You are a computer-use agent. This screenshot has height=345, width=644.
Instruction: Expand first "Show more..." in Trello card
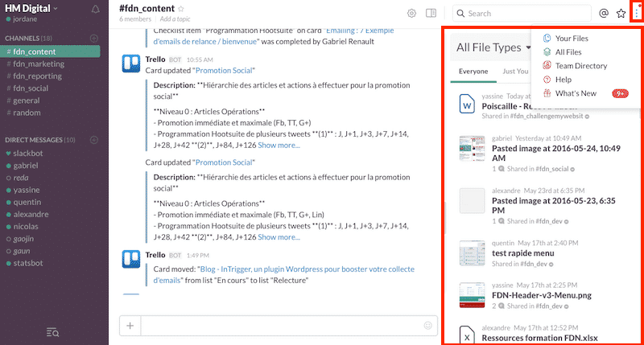point(279,145)
